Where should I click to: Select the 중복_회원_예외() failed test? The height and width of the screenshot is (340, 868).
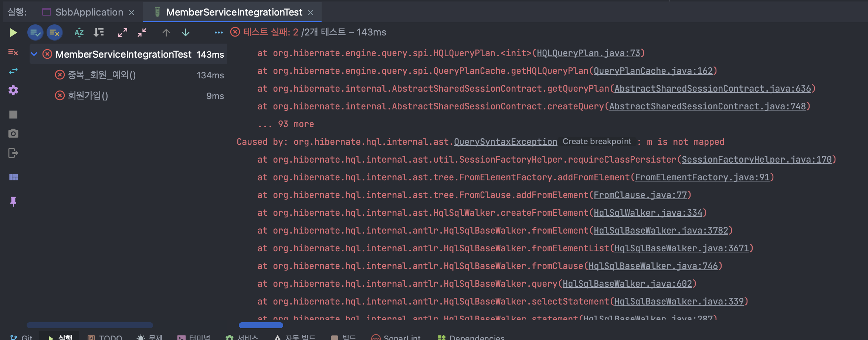coord(102,75)
